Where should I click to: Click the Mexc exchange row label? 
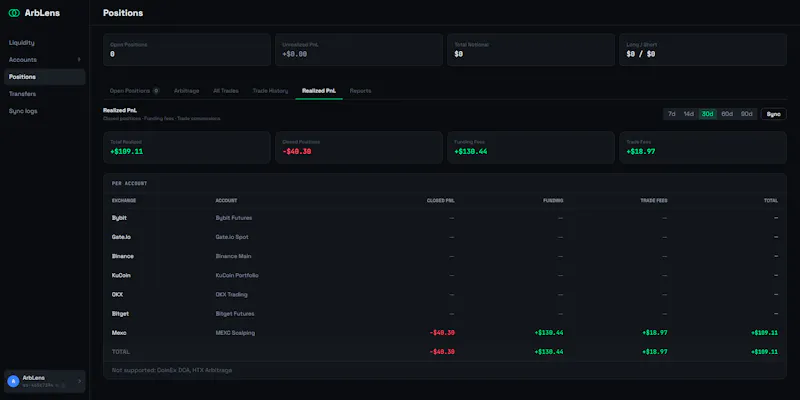(119, 333)
